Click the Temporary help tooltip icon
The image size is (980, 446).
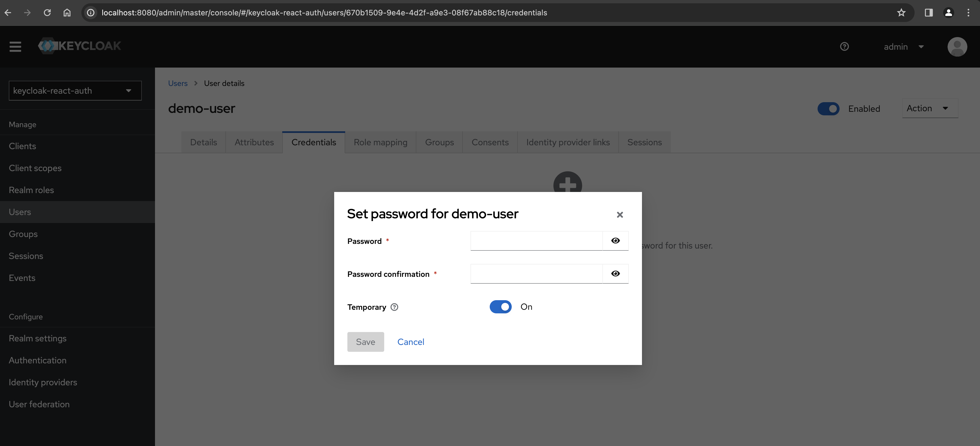coord(394,307)
